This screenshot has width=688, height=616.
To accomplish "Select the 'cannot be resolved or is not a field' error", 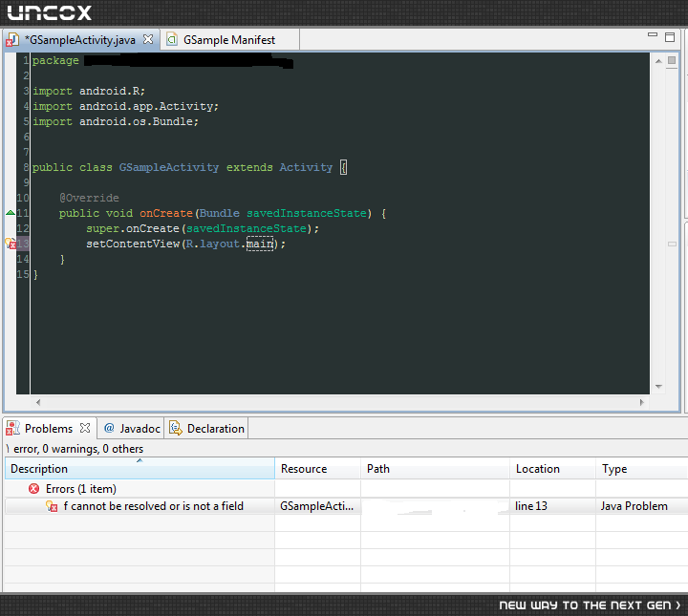I will click(x=153, y=506).
